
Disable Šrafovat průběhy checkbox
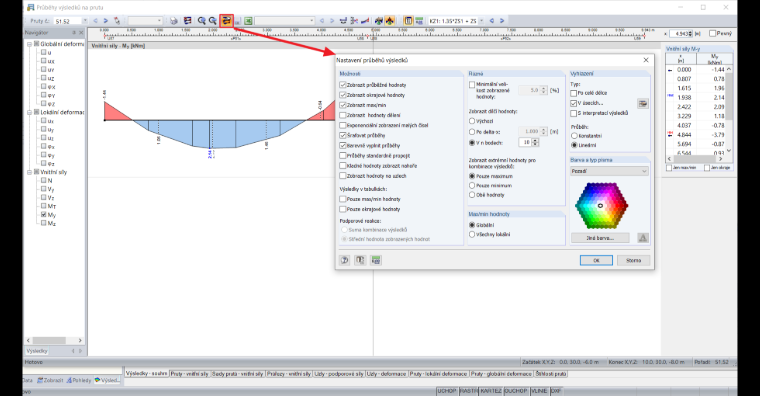[x=343, y=135]
